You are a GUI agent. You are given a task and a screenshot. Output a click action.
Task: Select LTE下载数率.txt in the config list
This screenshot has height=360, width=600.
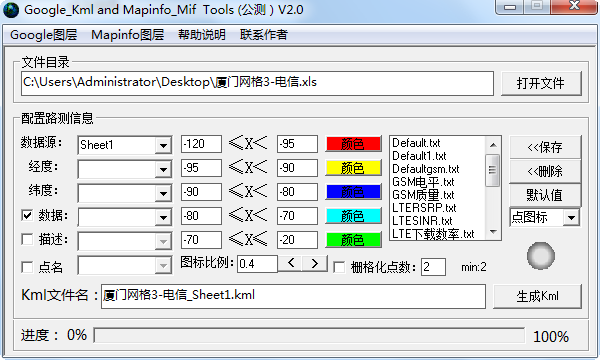point(433,234)
